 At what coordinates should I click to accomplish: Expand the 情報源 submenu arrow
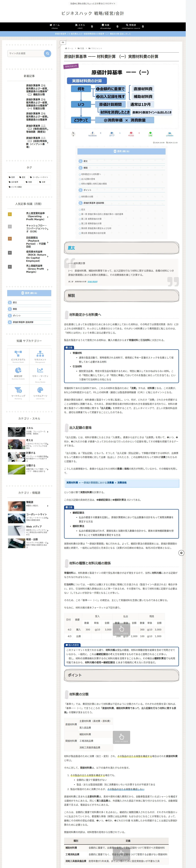[x=143, y=27]
